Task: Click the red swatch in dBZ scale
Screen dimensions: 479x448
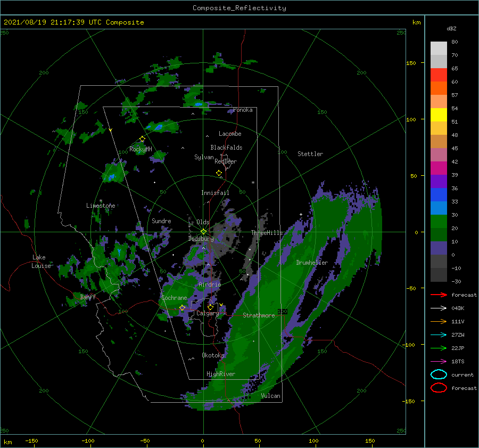Action: point(439,75)
